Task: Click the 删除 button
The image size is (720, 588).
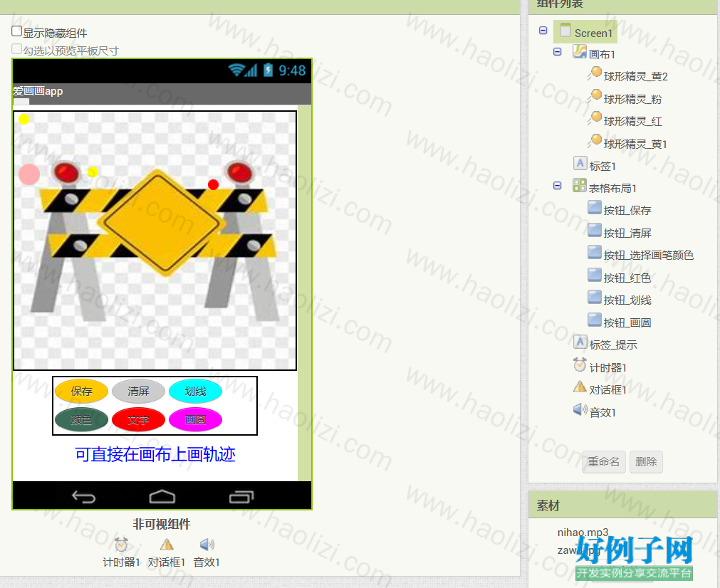Action: click(646, 462)
